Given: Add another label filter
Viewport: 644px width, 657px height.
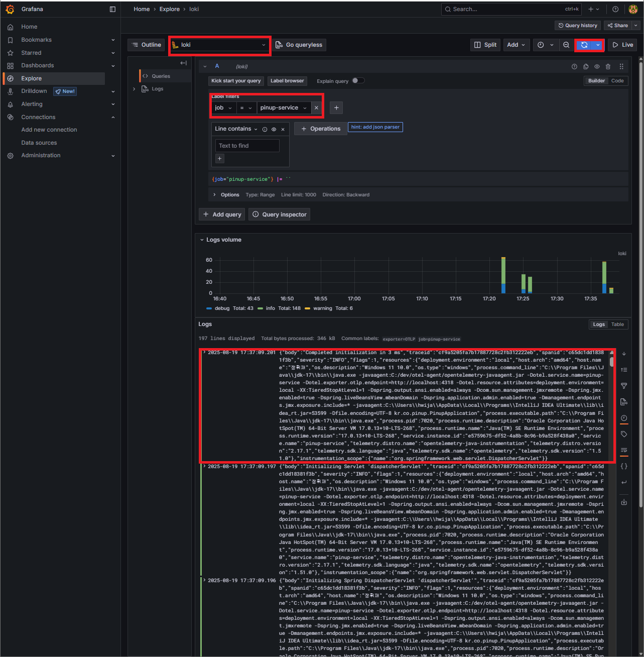Looking at the screenshot, I should point(336,107).
